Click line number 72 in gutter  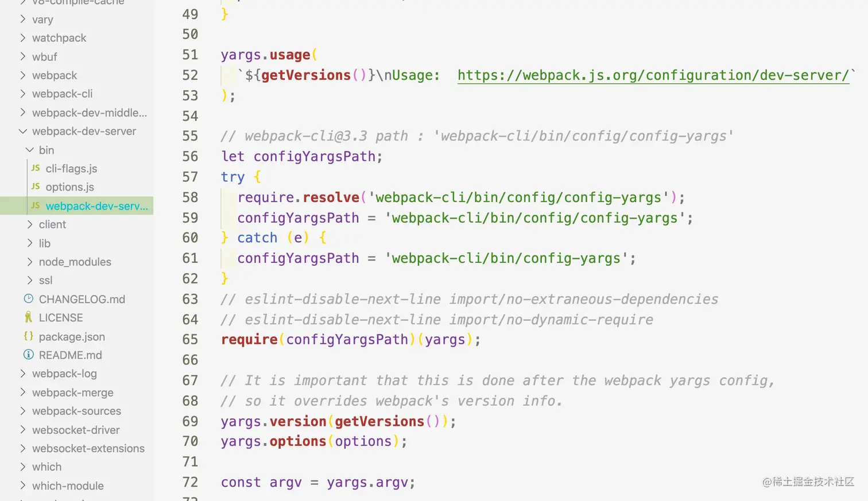tap(190, 482)
